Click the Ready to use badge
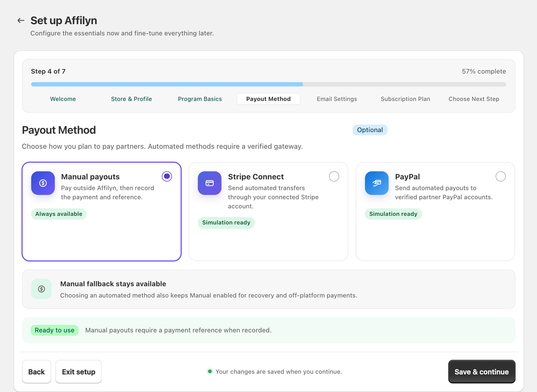The image size is (537, 392). point(55,330)
